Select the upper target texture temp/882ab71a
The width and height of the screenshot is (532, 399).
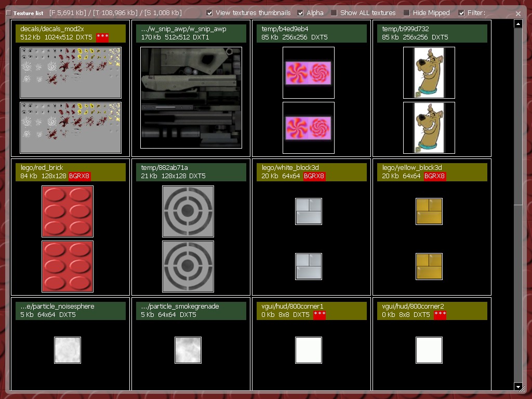pos(188,211)
